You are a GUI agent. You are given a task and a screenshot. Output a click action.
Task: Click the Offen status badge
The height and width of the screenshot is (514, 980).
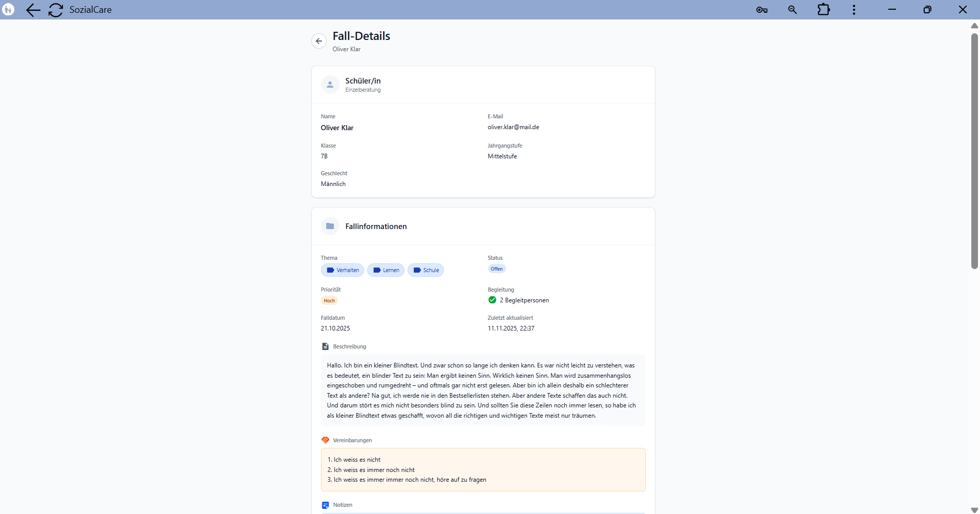click(496, 269)
